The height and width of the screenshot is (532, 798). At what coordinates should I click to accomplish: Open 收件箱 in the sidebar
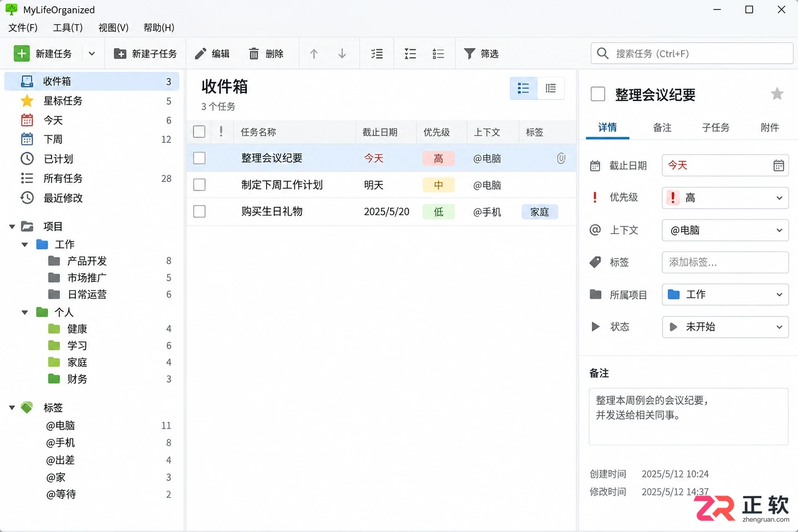tap(92, 81)
